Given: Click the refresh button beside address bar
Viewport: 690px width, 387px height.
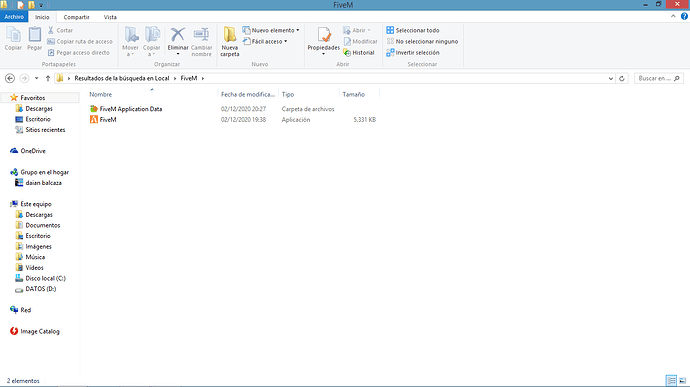Looking at the screenshot, I should click(622, 78).
